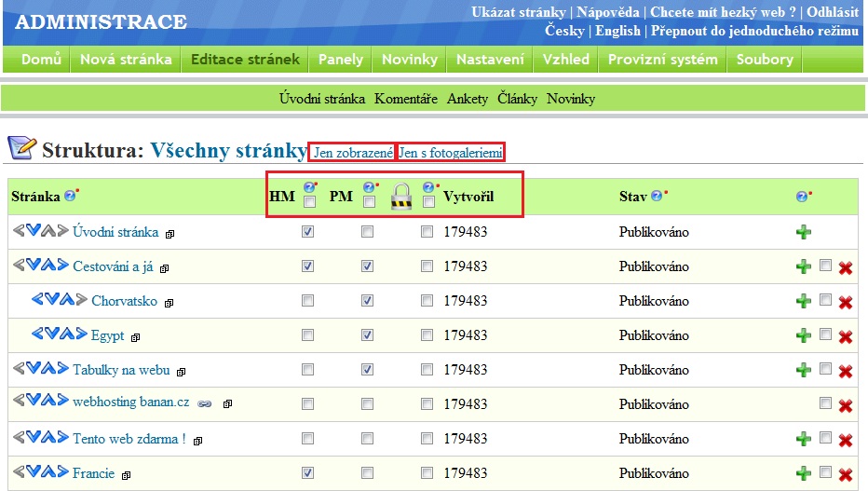Delete the Chorvatsko page with red X
868x491 pixels.
846,302
